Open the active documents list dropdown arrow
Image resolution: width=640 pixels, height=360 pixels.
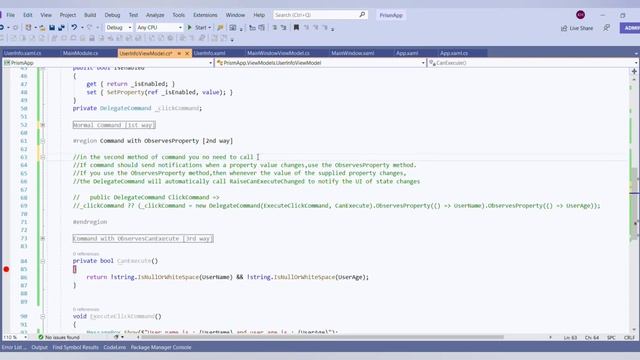click(636, 53)
